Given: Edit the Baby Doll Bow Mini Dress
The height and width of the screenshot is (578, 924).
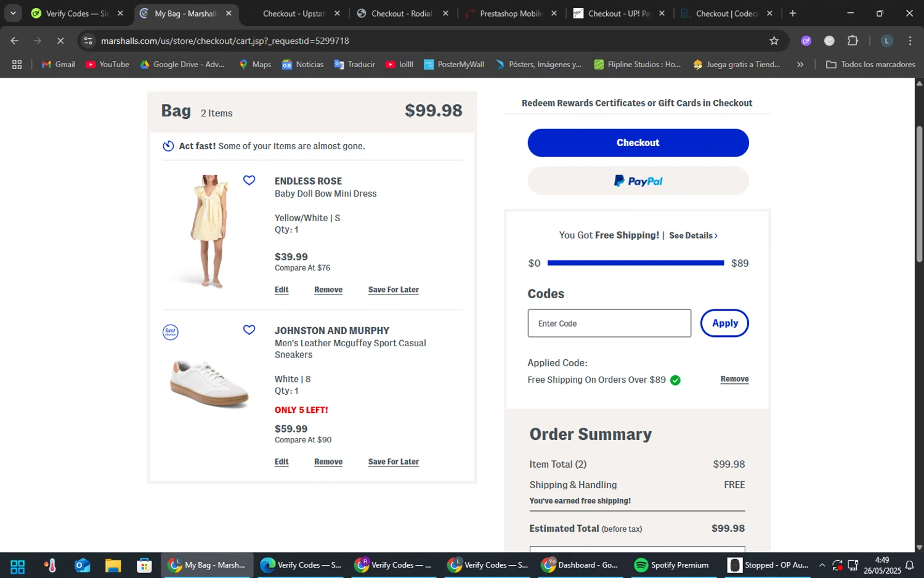Looking at the screenshot, I should click(282, 290).
